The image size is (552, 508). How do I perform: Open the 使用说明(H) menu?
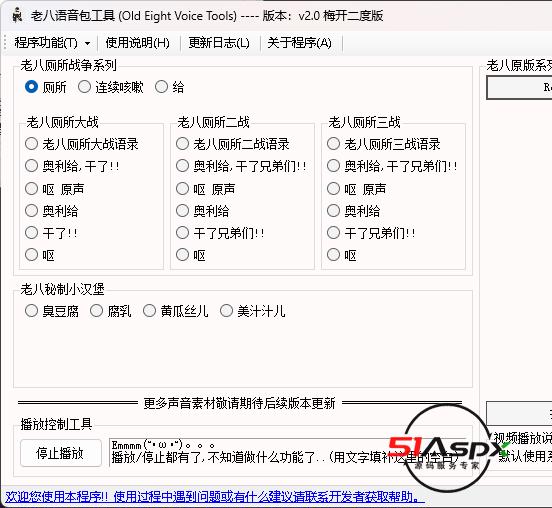pos(137,43)
